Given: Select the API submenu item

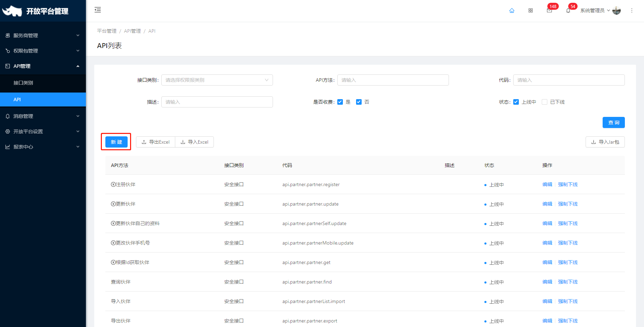Looking at the screenshot, I should tap(43, 99).
